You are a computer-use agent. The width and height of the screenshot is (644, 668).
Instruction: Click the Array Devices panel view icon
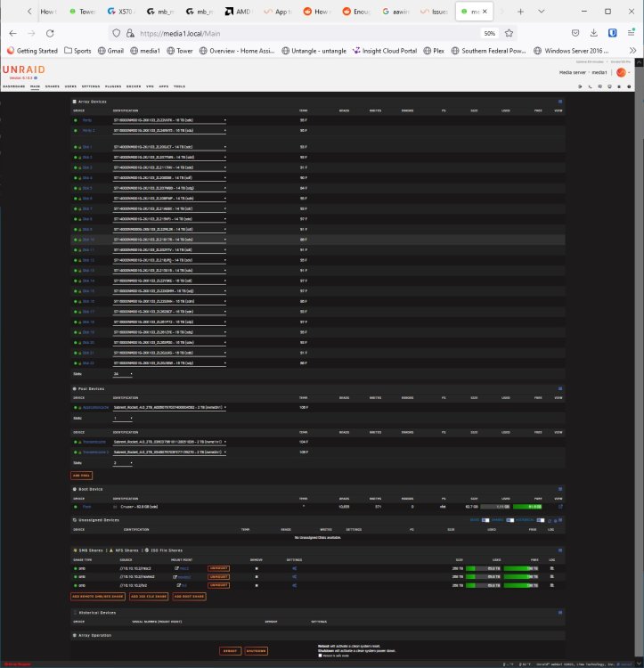click(560, 102)
